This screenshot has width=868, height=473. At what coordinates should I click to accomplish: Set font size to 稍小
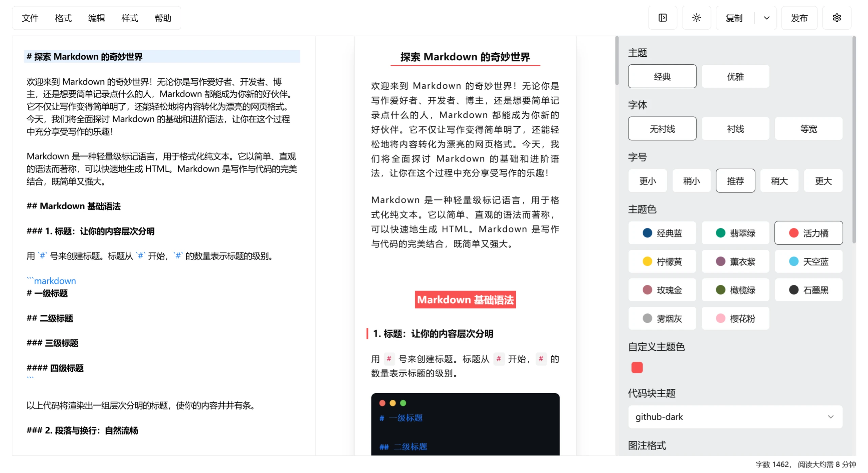click(691, 181)
